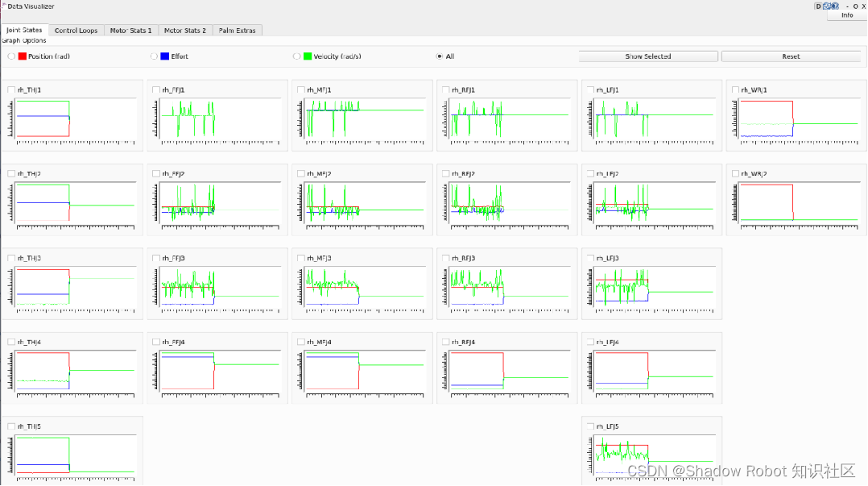Select the rh_MFJ4 checkbox
Image resolution: width=868 pixels, height=486 pixels.
click(301, 343)
